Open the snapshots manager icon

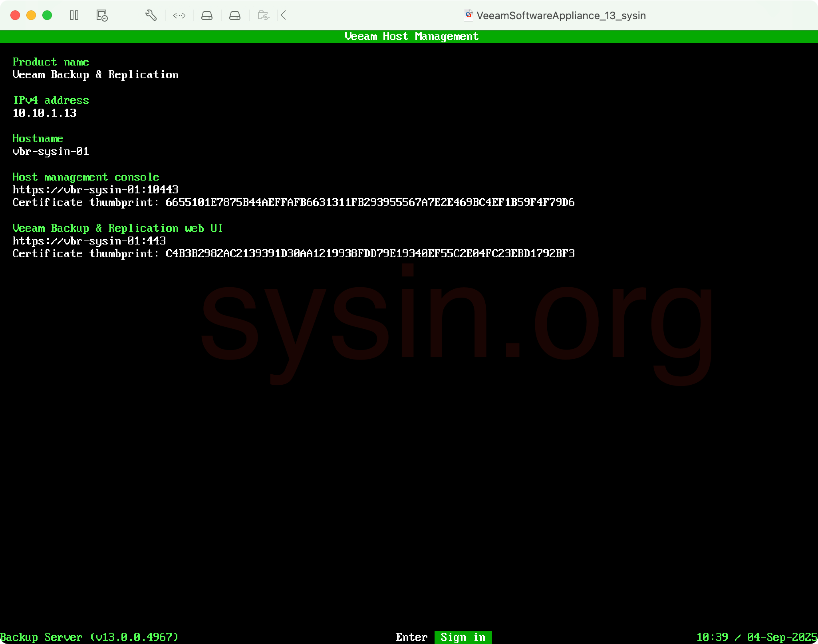[x=102, y=16]
